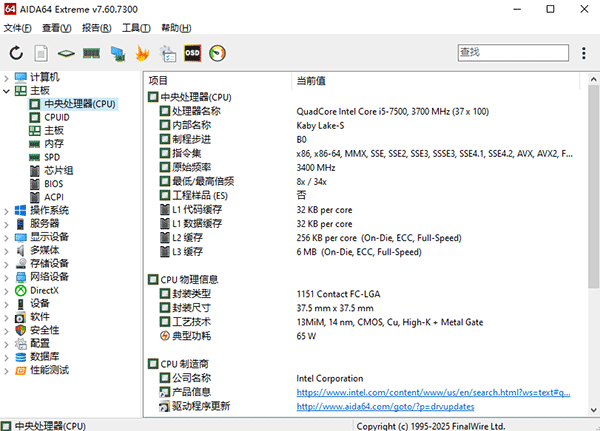Select the 工程样品 (ES) row
The width and height of the screenshot is (600, 431).
(366, 196)
